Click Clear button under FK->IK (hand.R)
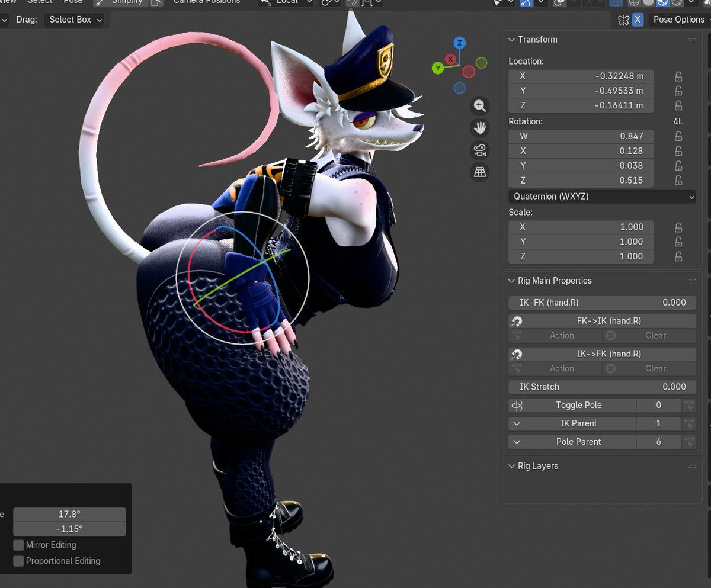711x588 pixels. [649, 336]
